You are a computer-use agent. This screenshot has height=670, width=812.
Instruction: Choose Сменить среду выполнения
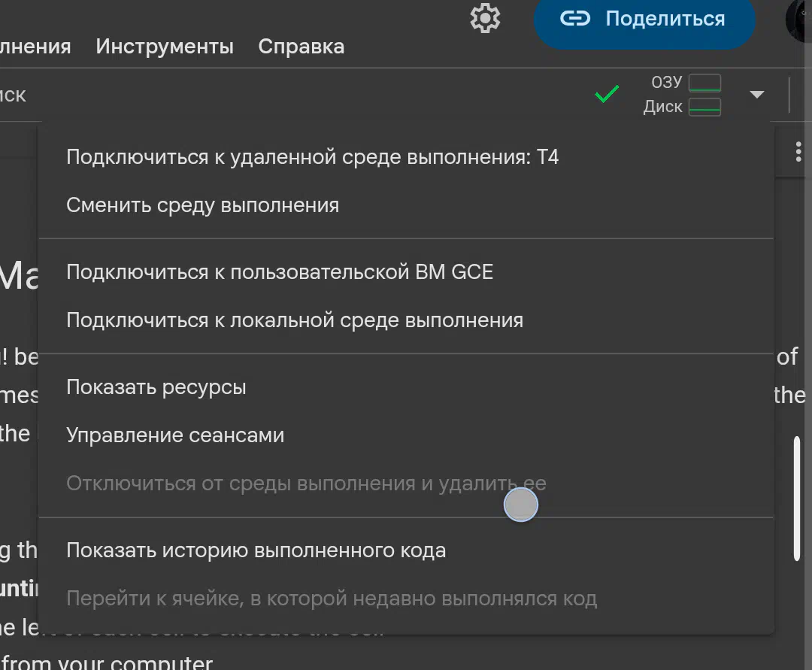(x=203, y=205)
